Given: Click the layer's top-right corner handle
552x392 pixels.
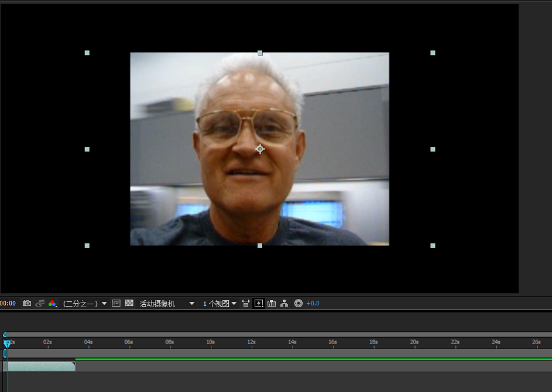Looking at the screenshot, I should tap(433, 53).
